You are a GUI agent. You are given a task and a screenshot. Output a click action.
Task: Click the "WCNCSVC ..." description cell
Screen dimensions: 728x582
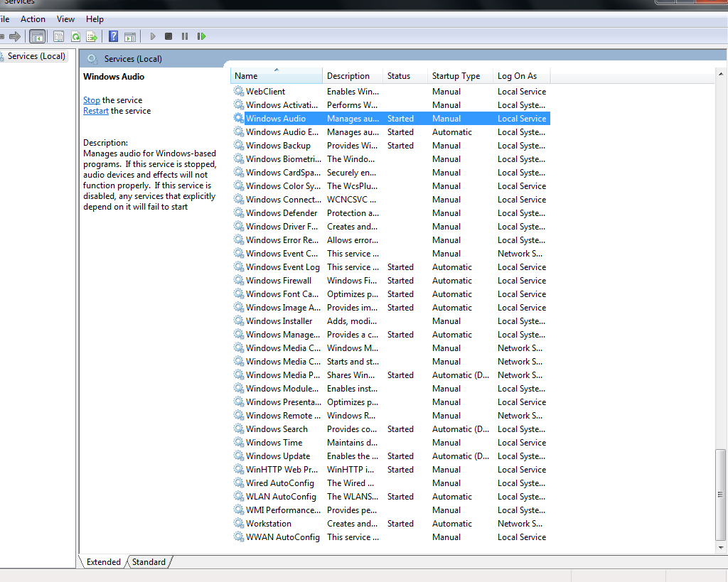pos(351,199)
